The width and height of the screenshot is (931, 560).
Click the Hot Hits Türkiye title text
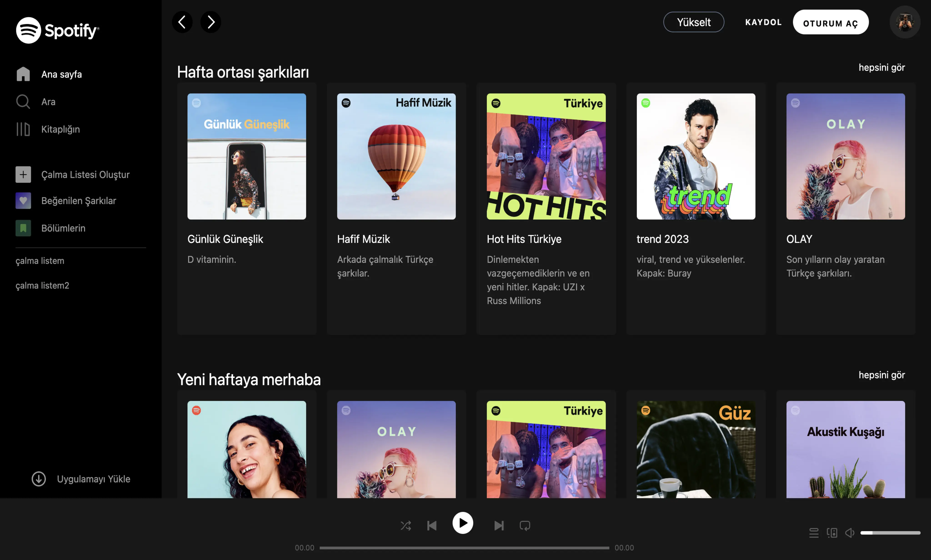524,239
